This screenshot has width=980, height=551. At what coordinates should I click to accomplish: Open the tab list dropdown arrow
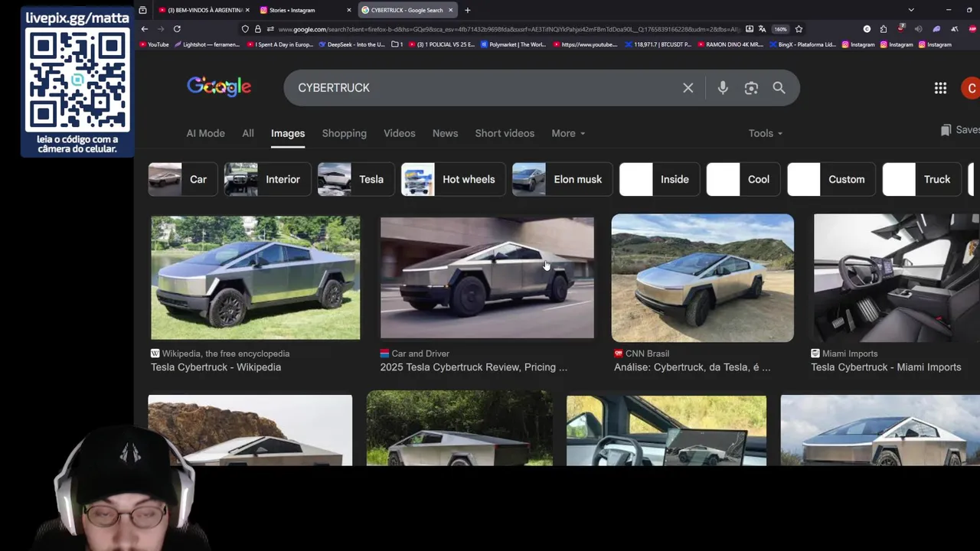(x=911, y=10)
